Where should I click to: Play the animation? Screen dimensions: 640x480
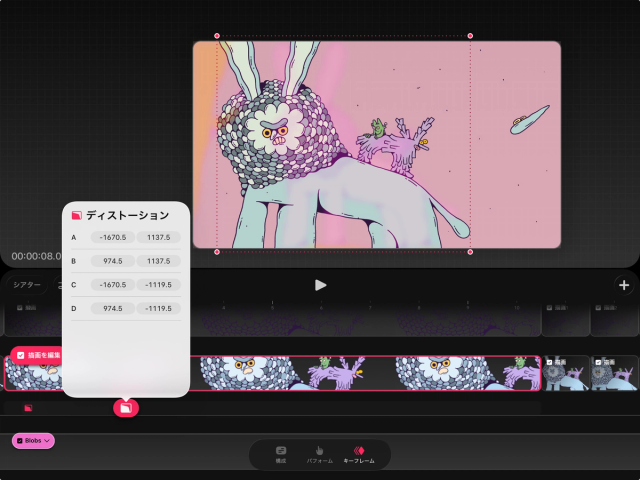[x=320, y=285]
